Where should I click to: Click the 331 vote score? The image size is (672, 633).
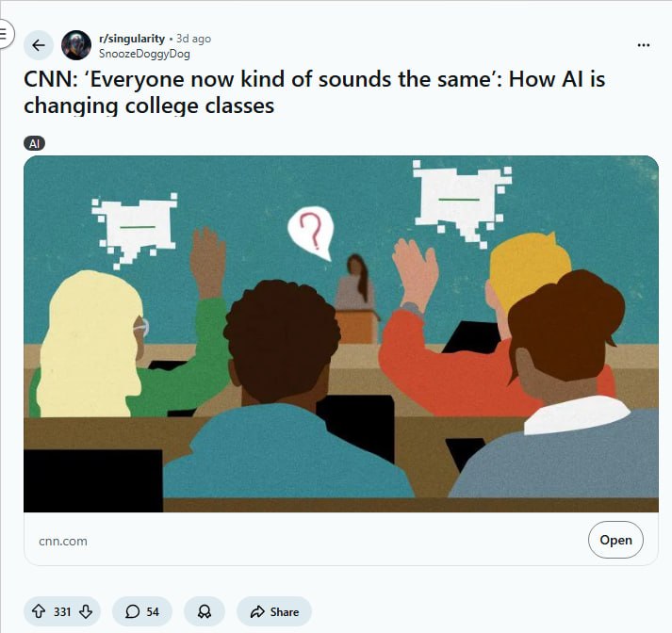[62, 611]
